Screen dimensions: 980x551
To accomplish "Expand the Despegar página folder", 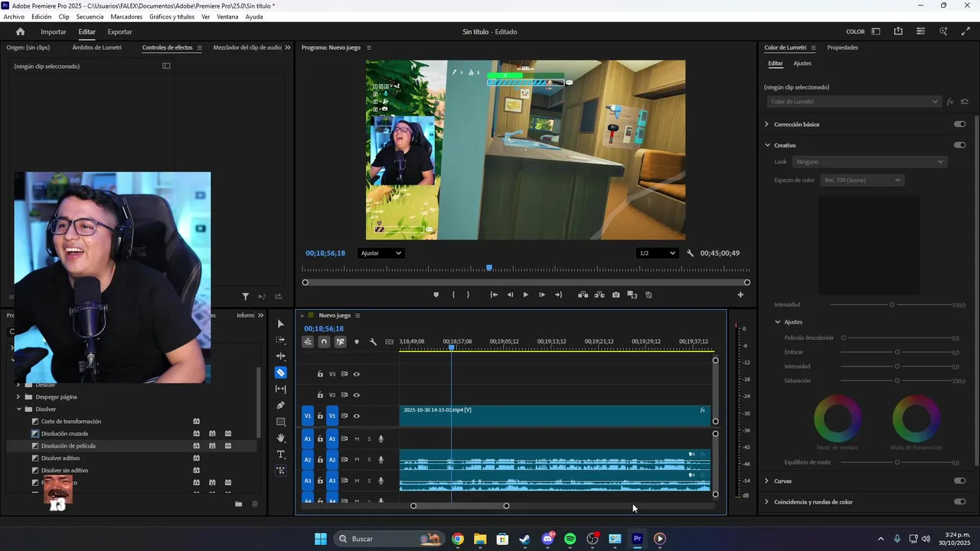I will pos(18,397).
